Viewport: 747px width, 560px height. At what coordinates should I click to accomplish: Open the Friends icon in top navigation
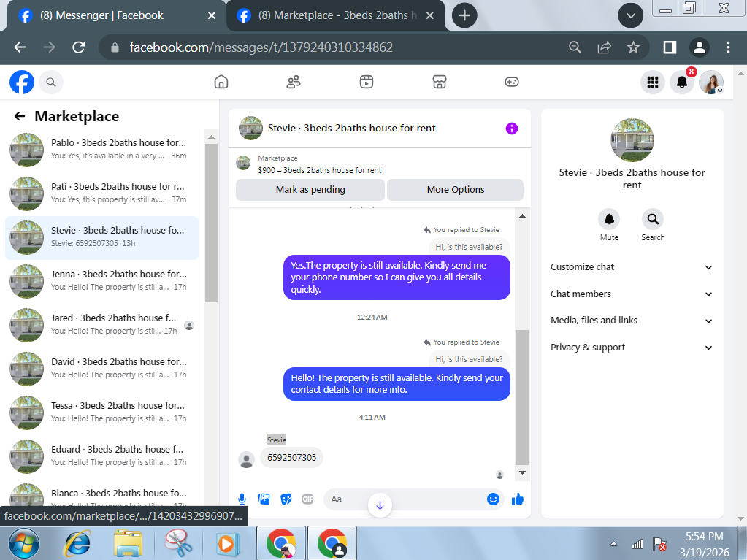point(294,82)
